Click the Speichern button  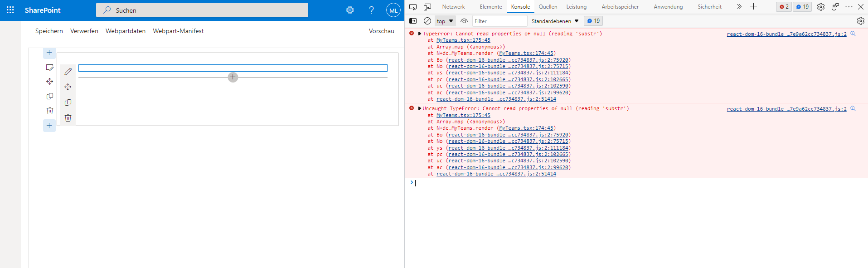click(49, 31)
